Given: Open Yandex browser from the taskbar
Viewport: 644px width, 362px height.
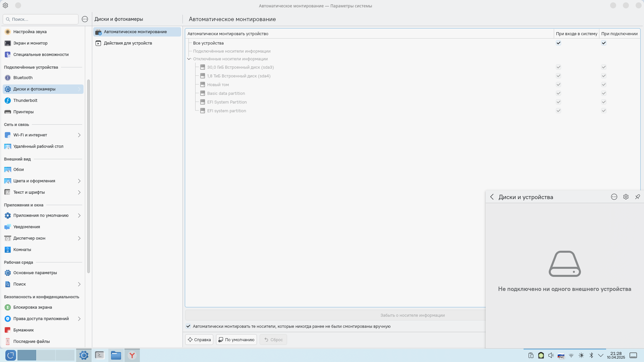Looking at the screenshot, I should pos(132,355).
